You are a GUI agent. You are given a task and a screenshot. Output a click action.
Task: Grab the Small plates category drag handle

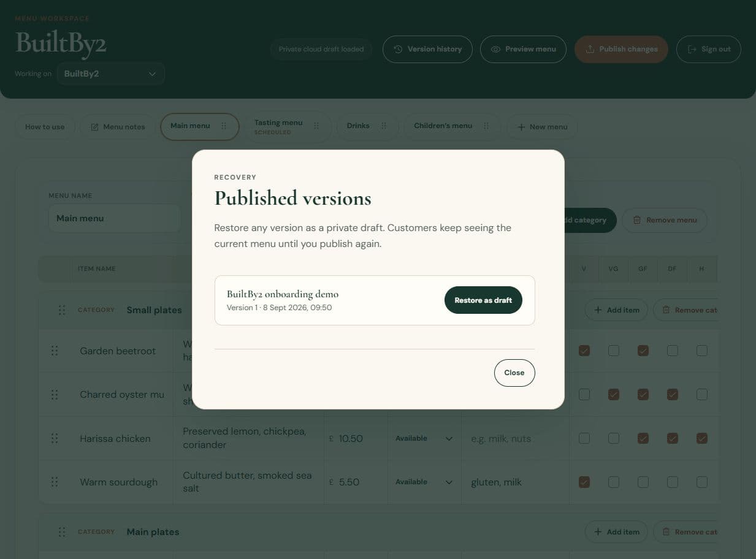(x=62, y=310)
